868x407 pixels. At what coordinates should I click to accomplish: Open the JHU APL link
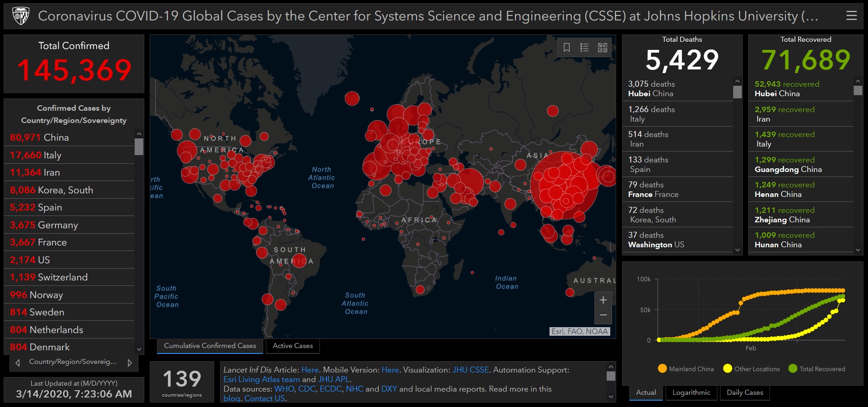(x=333, y=379)
